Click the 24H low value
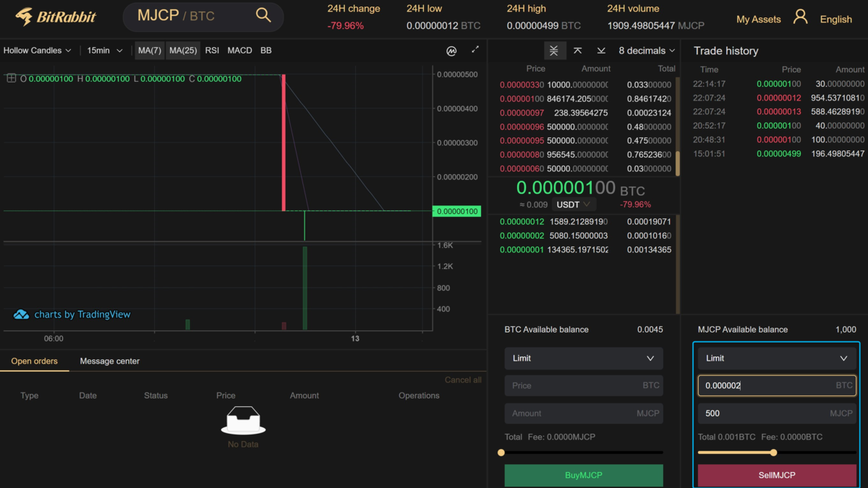Image resolution: width=868 pixels, height=488 pixels. pos(443,25)
